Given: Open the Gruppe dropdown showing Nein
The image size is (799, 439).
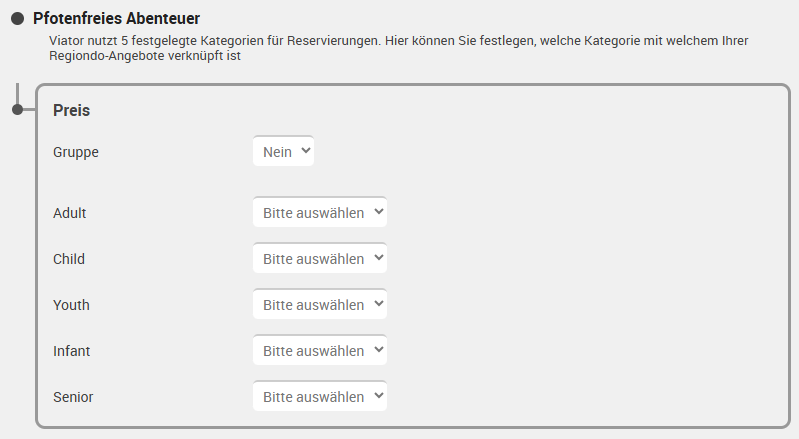Looking at the screenshot, I should (x=283, y=151).
